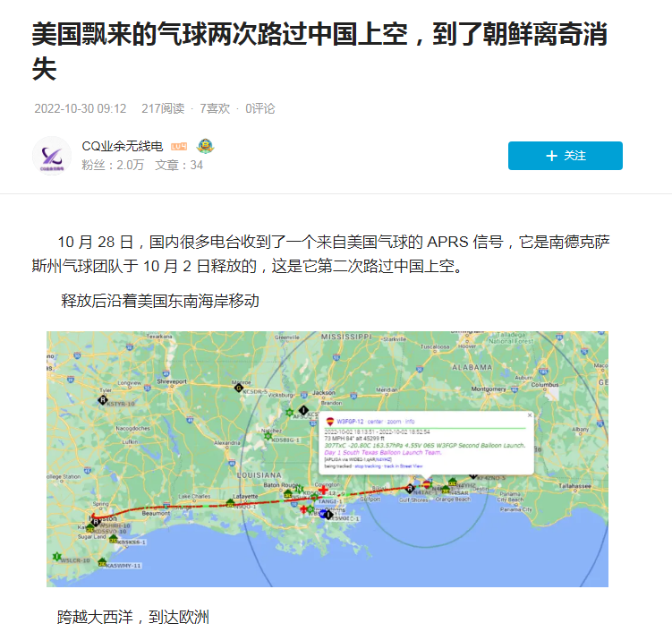Click the red cross marker near Covington
Screen dimensions: 672x632
323,490
